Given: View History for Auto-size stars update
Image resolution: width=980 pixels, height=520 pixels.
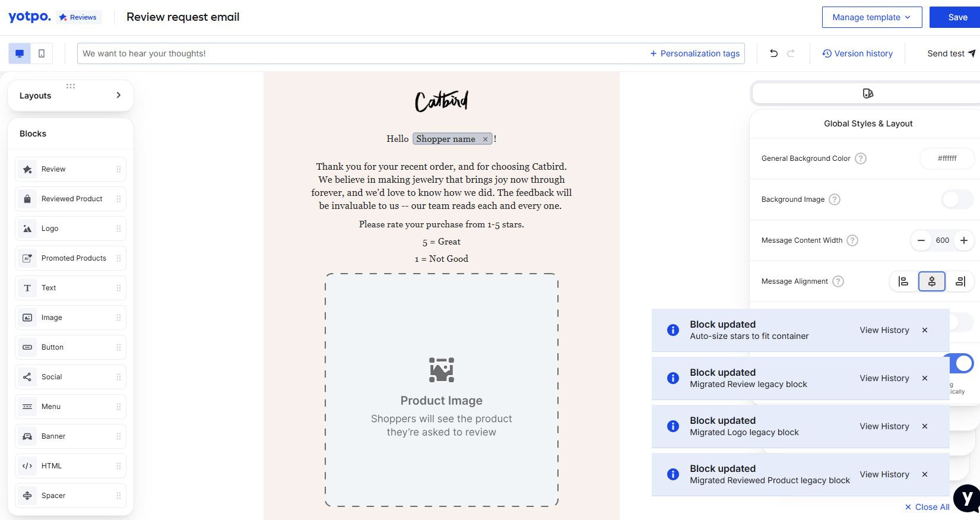Looking at the screenshot, I should (x=884, y=330).
